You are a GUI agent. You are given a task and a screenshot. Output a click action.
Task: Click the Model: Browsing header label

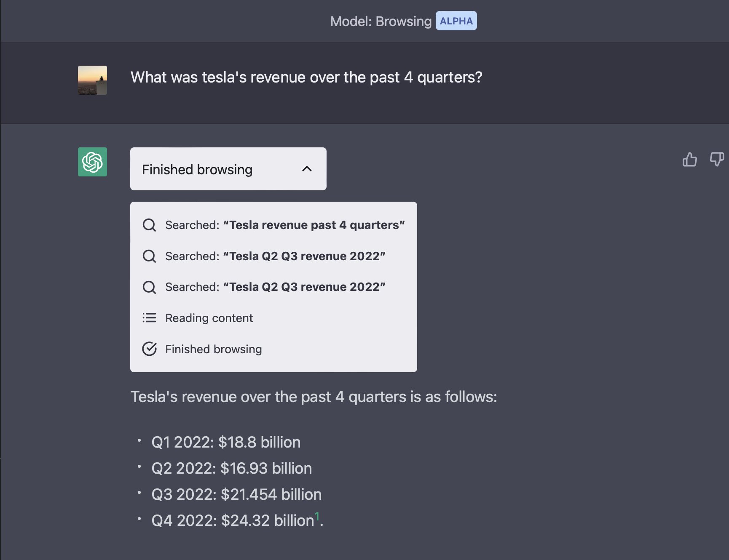pyautogui.click(x=381, y=21)
